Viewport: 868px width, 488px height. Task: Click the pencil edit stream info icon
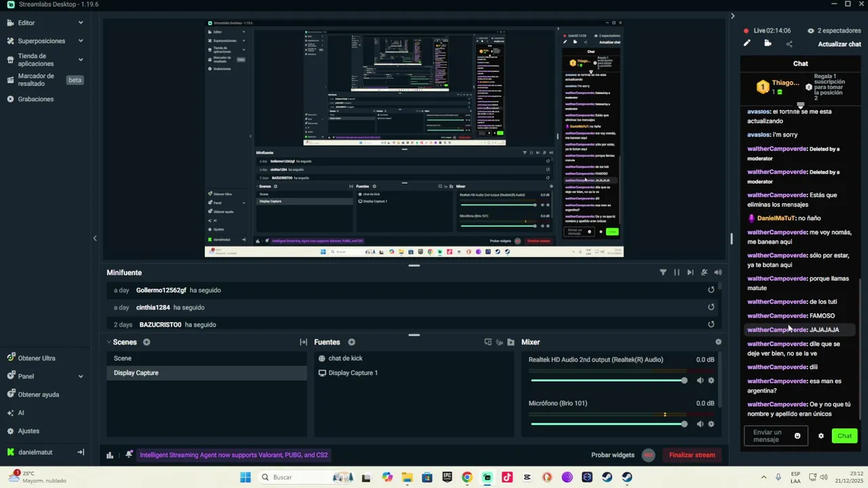click(x=747, y=43)
